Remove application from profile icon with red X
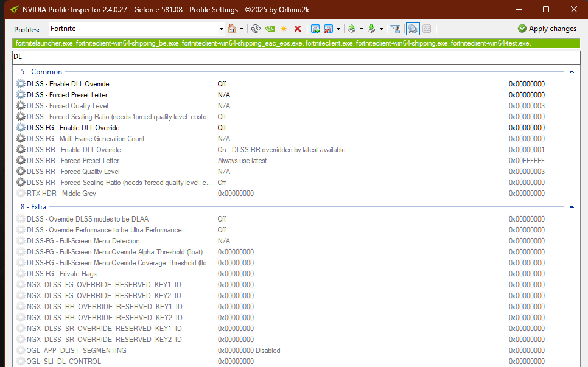The height and width of the screenshot is (367, 588). click(x=329, y=29)
